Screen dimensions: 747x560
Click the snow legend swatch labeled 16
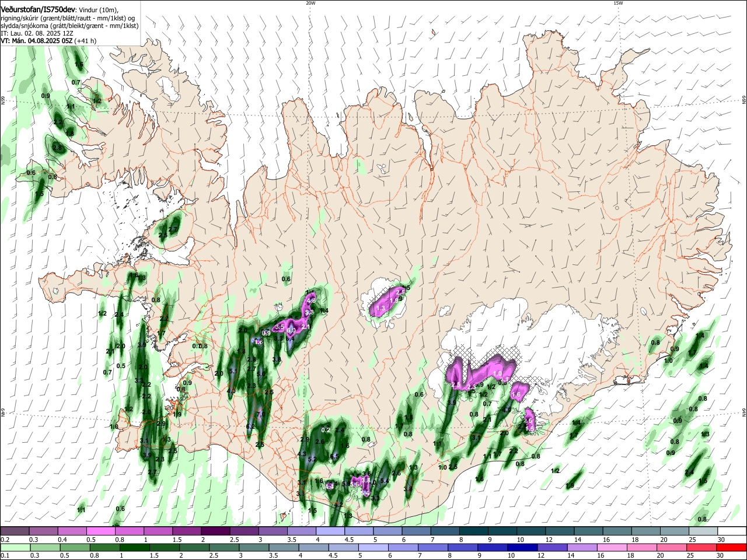[617, 531]
